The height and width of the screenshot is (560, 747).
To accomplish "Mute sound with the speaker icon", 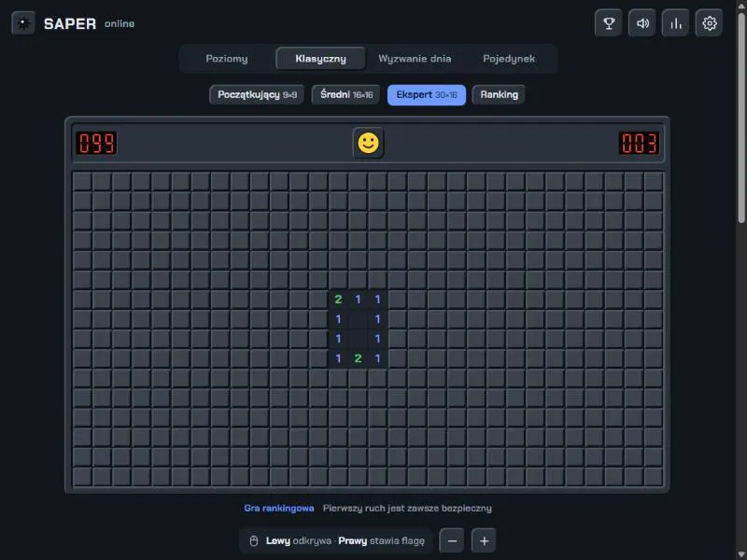I will pyautogui.click(x=642, y=22).
